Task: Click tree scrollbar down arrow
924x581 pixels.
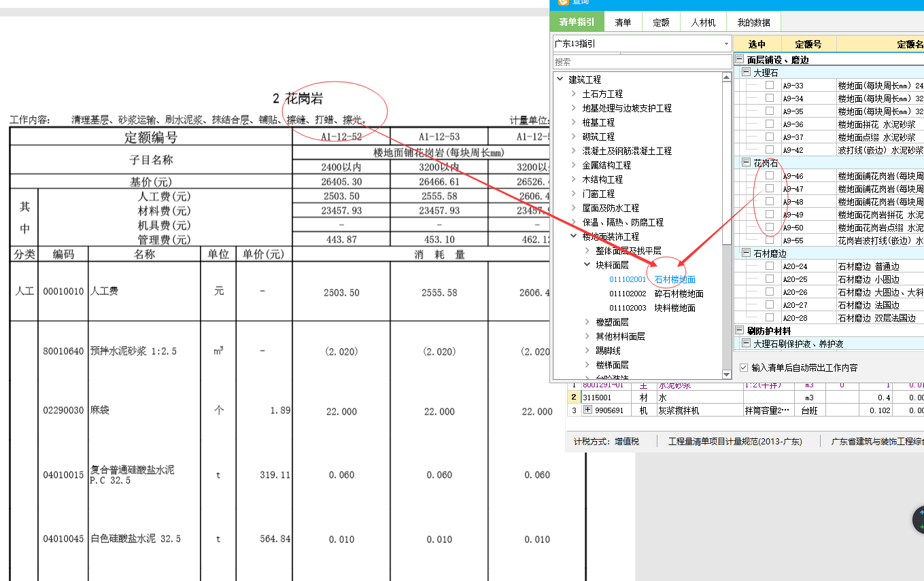Action: (x=727, y=374)
